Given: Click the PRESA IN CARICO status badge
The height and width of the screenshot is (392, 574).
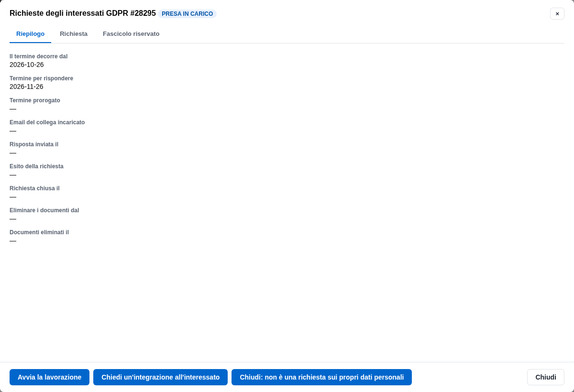Looking at the screenshot, I should [x=187, y=14].
